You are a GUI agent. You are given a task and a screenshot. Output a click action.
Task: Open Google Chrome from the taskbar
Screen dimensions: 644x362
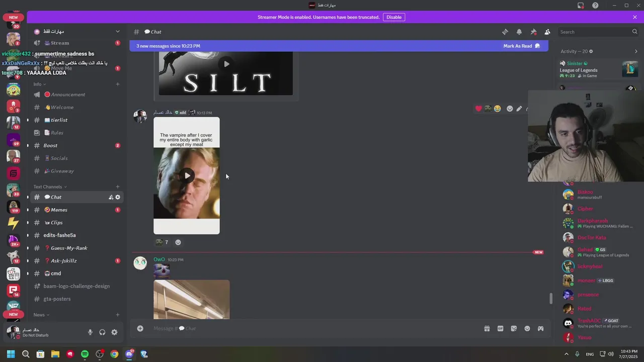click(114, 354)
